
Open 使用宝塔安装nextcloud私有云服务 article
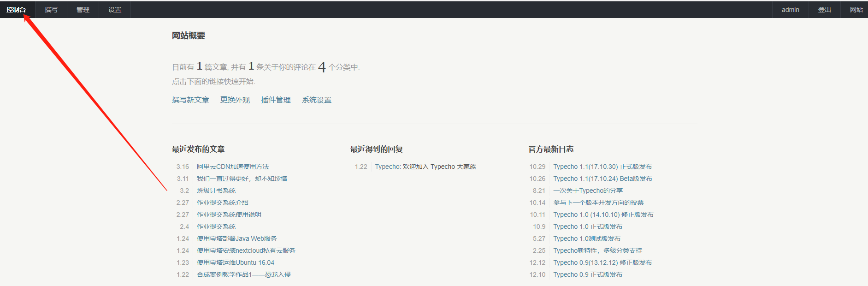pyautogui.click(x=246, y=250)
